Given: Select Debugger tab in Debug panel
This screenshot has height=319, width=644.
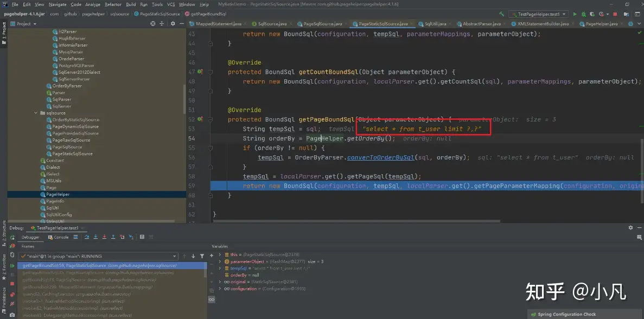Looking at the screenshot, I should (x=30, y=237).
